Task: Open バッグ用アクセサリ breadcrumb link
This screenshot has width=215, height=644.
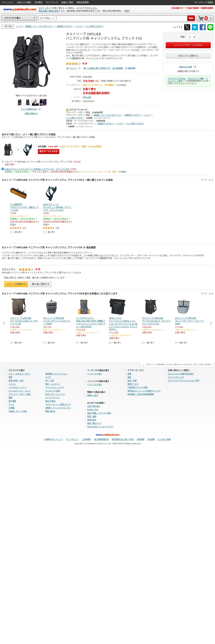Action: point(94,26)
